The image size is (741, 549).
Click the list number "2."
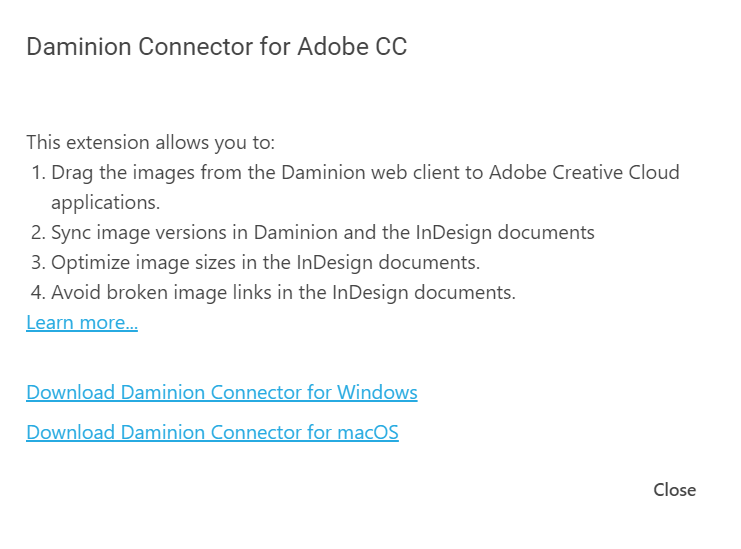pos(39,233)
